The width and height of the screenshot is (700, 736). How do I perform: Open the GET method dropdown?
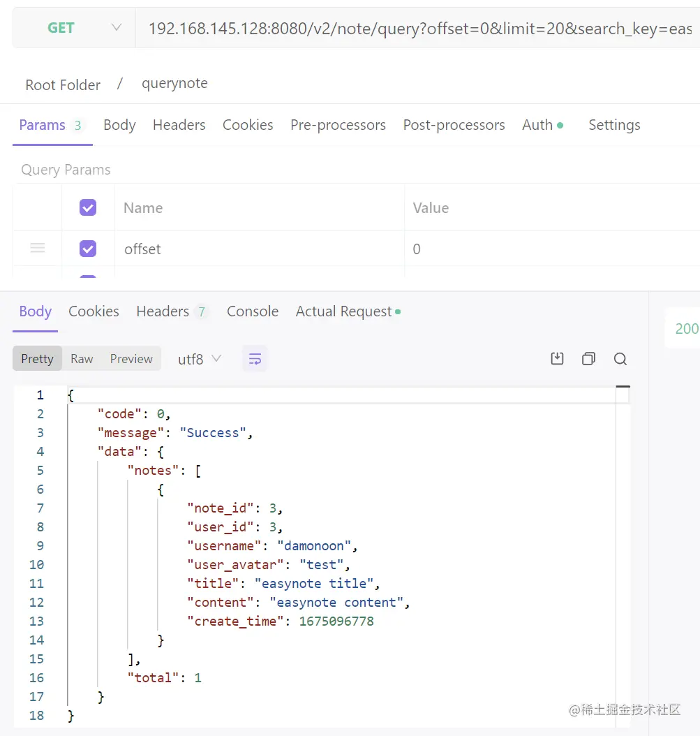click(x=74, y=28)
